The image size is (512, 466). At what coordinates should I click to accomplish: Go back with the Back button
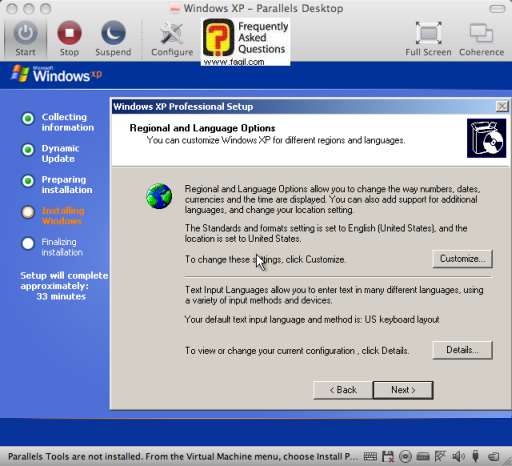coord(343,390)
